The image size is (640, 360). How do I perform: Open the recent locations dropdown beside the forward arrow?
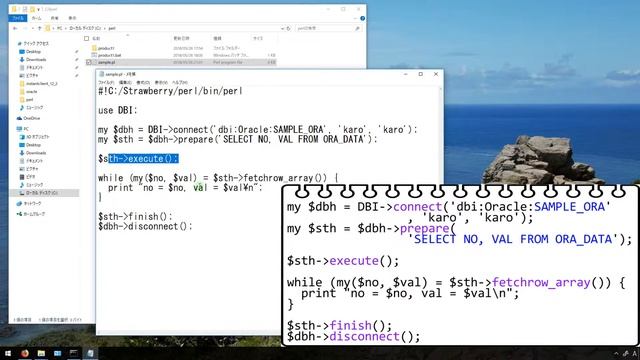click(32, 28)
